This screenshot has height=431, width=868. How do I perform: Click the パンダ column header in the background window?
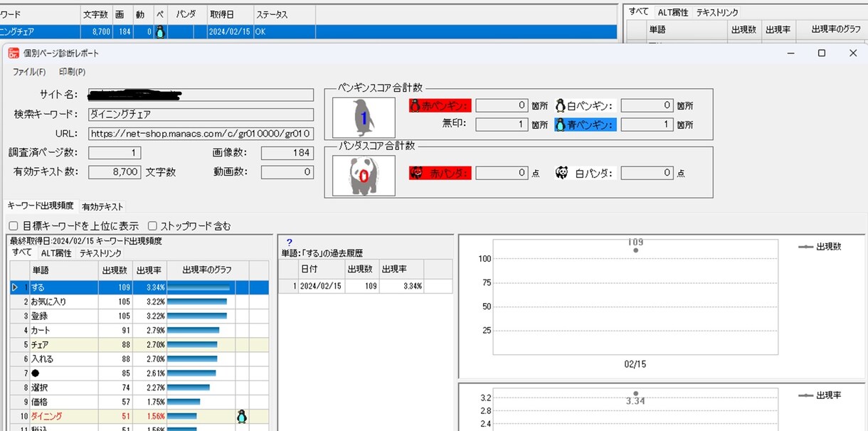pyautogui.click(x=186, y=14)
